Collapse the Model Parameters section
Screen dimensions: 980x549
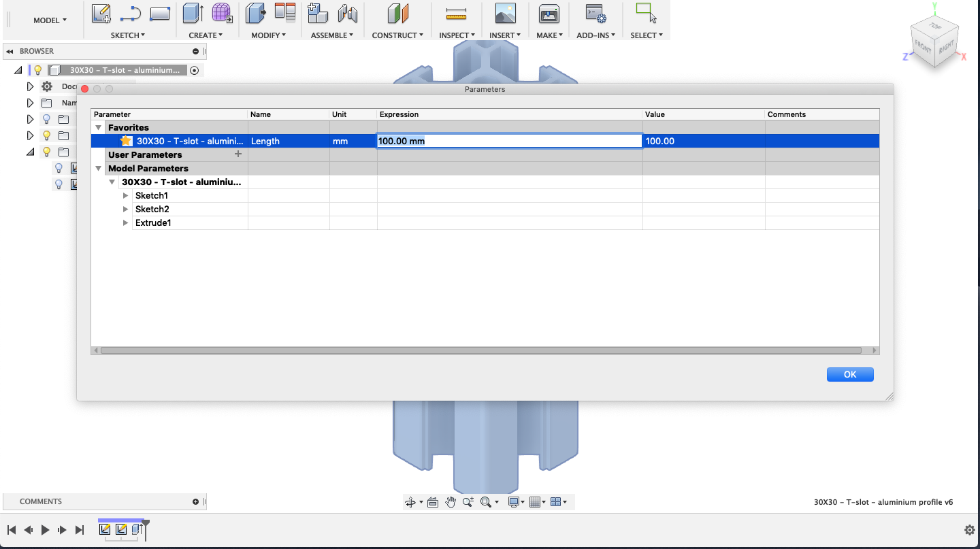(x=99, y=168)
